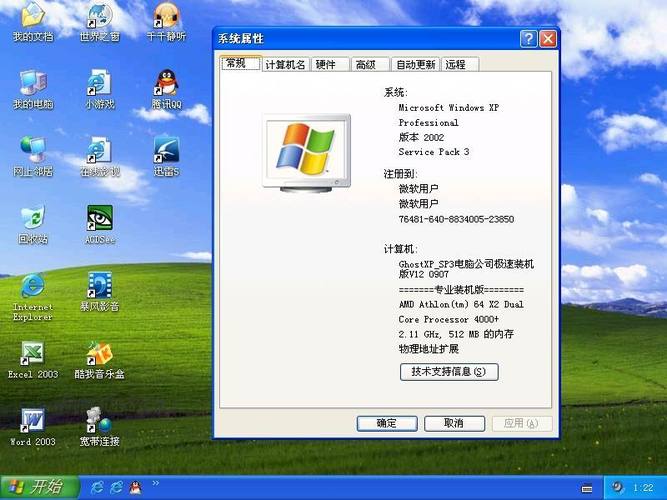Switch to the 计算机名 tab
The width and height of the screenshot is (667, 500).
point(285,65)
